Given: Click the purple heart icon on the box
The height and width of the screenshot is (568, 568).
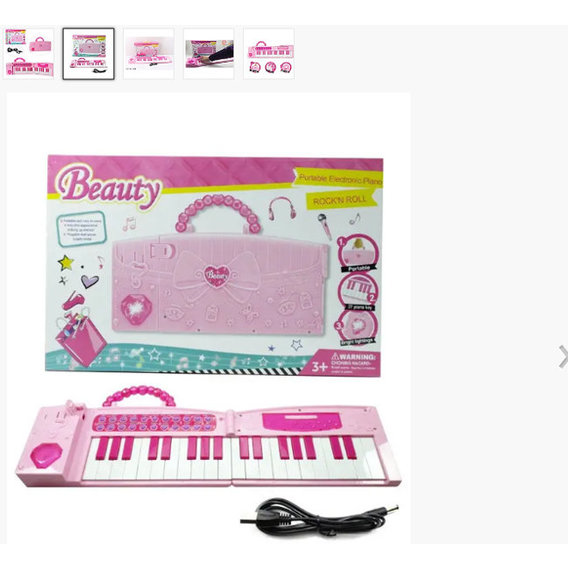Looking at the screenshot, I should [x=89, y=281].
